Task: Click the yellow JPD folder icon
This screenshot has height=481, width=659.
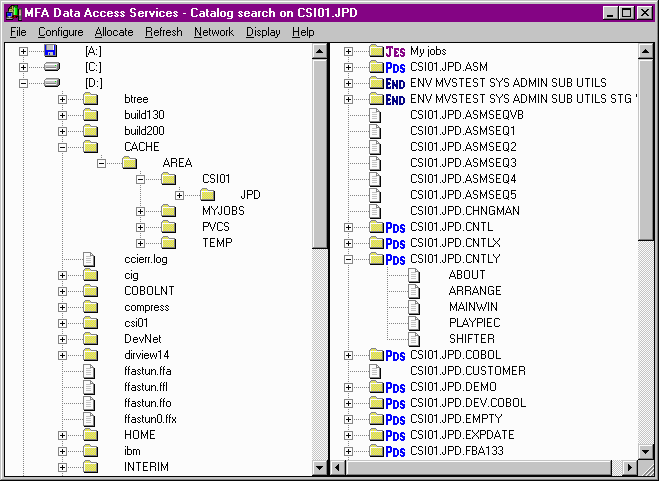Action: [207, 195]
